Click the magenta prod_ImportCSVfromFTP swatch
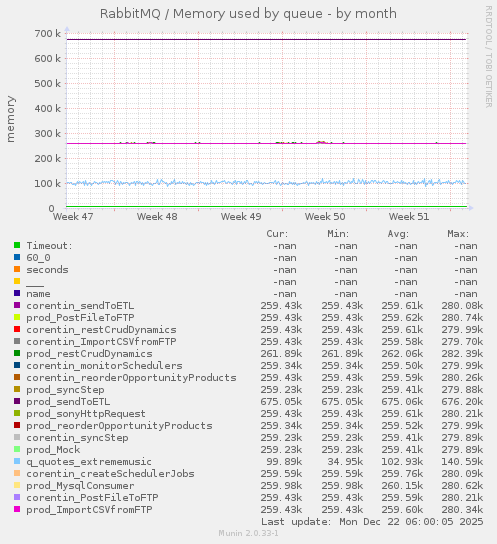Viewport: 497px width, 544px height. pyautogui.click(x=17, y=509)
